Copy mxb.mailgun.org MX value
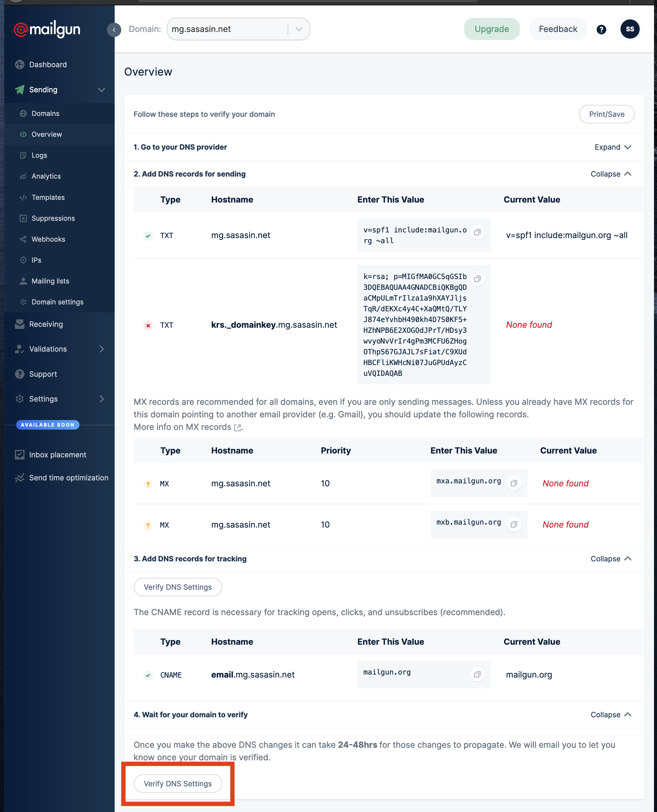The height and width of the screenshot is (812, 657). click(x=514, y=524)
